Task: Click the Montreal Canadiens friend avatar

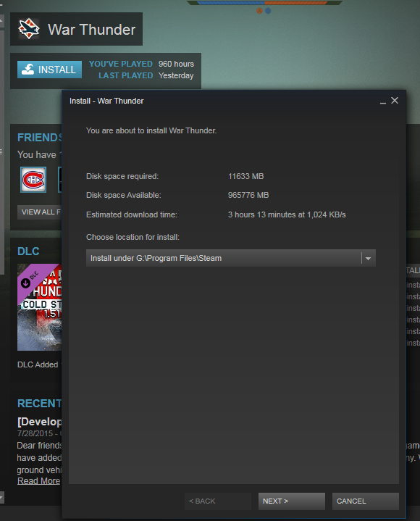Action: tap(33, 180)
